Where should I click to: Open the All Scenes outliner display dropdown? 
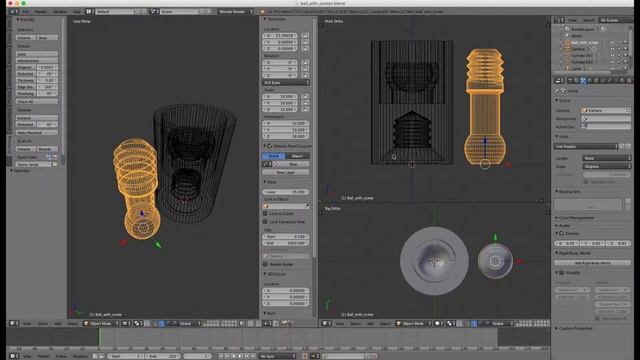pos(615,20)
